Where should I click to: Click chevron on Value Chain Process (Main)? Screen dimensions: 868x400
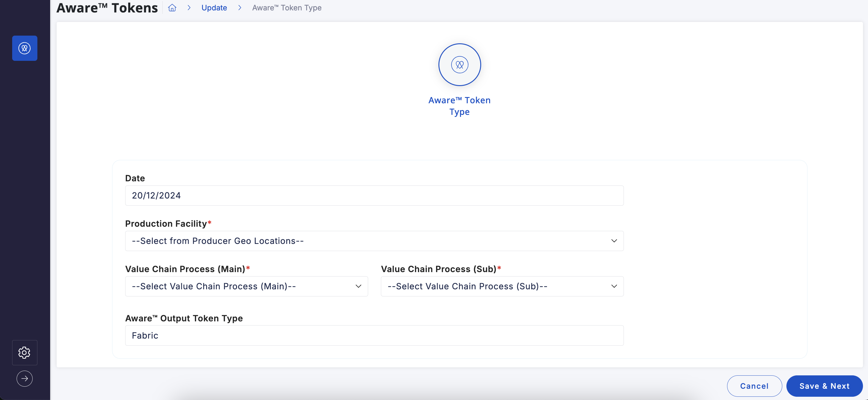tap(358, 286)
